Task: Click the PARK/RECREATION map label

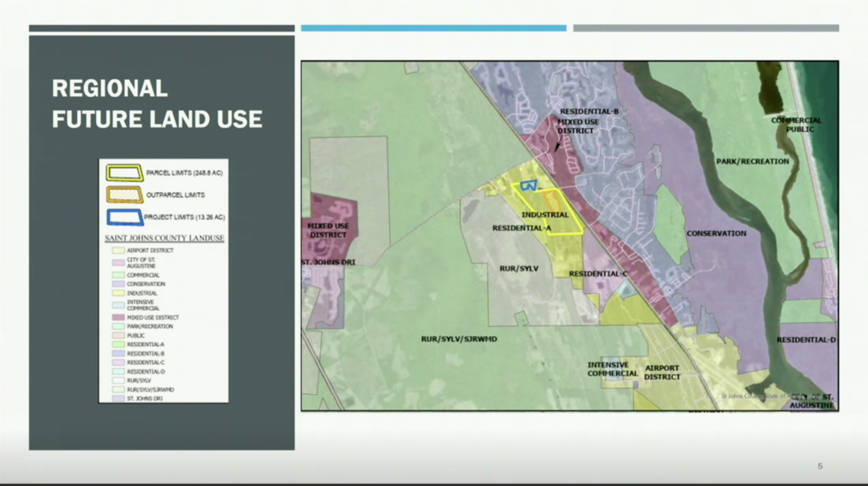Action: click(x=752, y=161)
